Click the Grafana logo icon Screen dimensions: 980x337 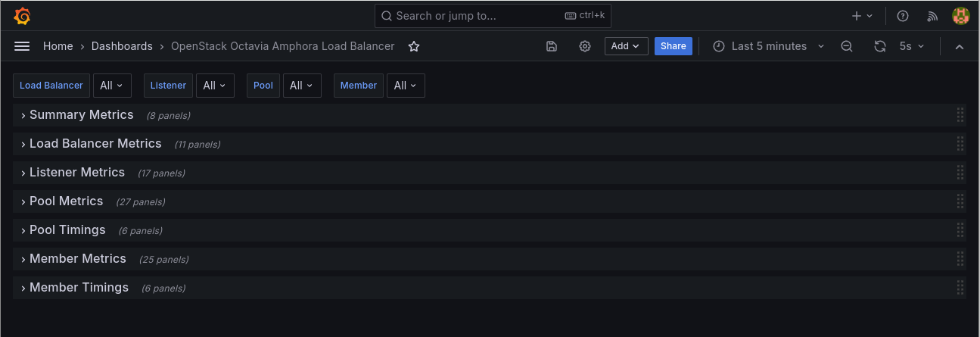(x=22, y=16)
